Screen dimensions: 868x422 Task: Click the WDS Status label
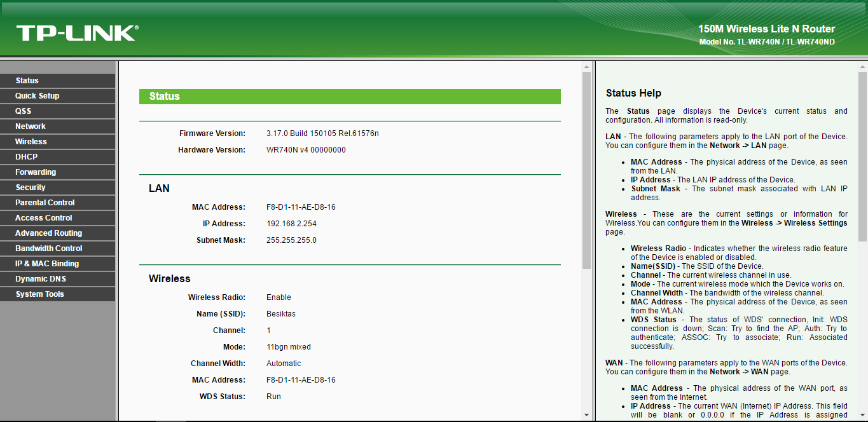pos(222,397)
